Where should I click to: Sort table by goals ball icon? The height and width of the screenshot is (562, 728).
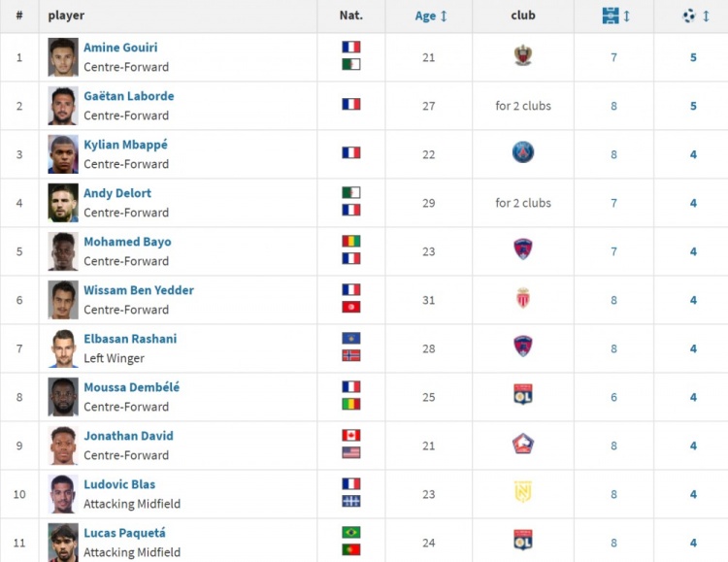(689, 16)
